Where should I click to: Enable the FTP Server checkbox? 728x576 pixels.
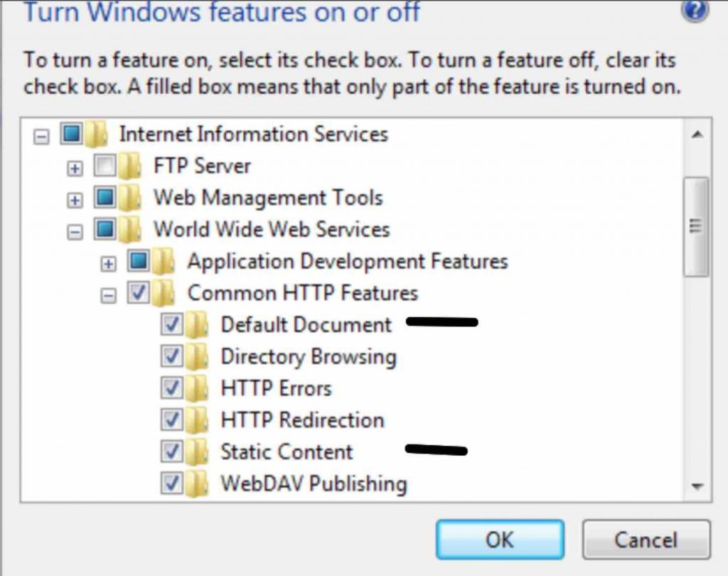pyautogui.click(x=104, y=166)
